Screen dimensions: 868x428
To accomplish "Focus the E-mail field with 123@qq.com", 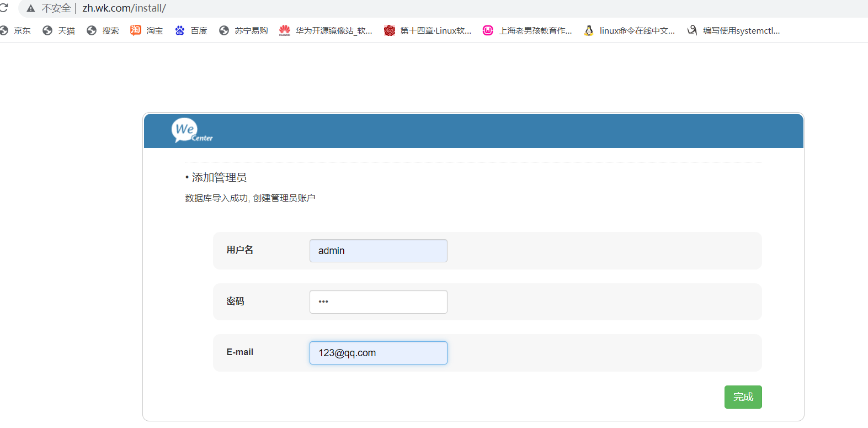I will (x=379, y=353).
